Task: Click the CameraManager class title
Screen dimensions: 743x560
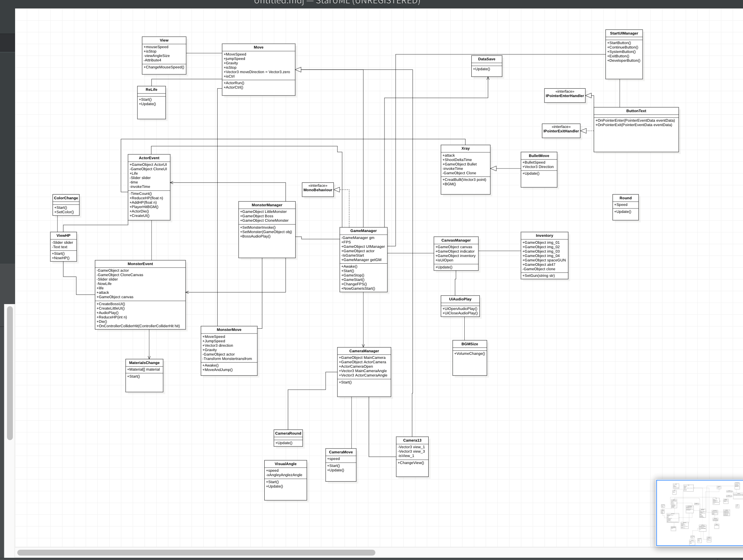Action: (364, 351)
